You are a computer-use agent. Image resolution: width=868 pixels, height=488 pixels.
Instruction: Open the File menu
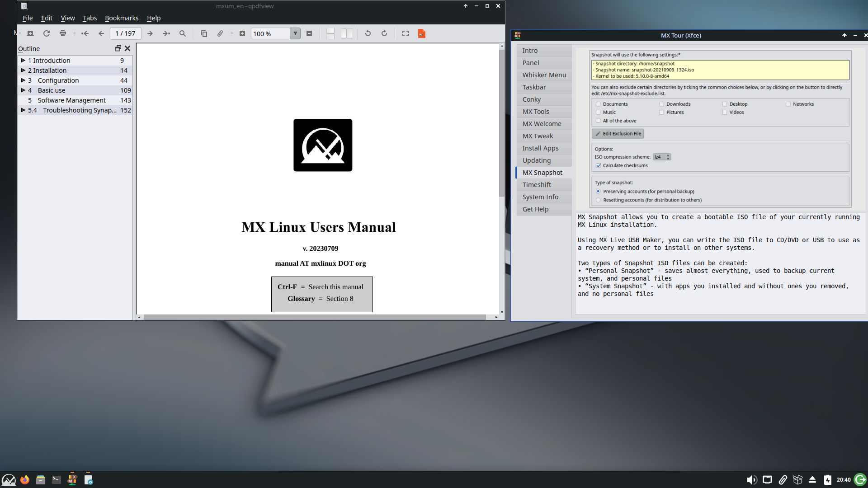(x=28, y=18)
